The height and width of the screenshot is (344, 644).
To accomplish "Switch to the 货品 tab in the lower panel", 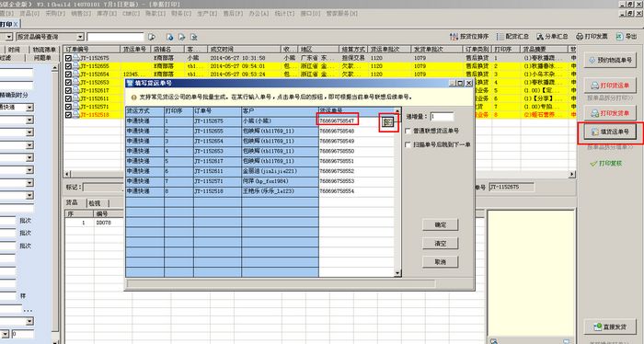I will click(72, 202).
